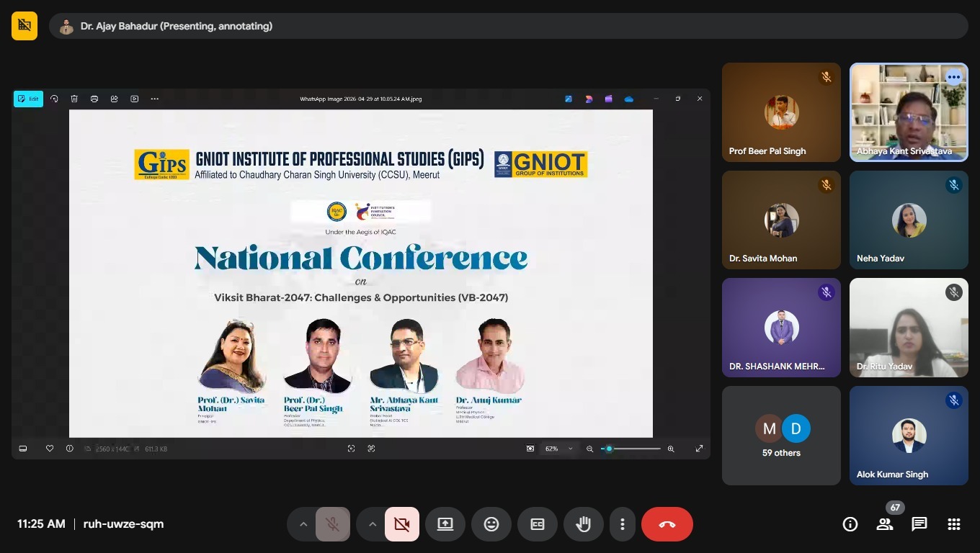This screenshot has width=980, height=553.
Task: Open audio settings chevron beside the microphone
Action: coord(303,524)
